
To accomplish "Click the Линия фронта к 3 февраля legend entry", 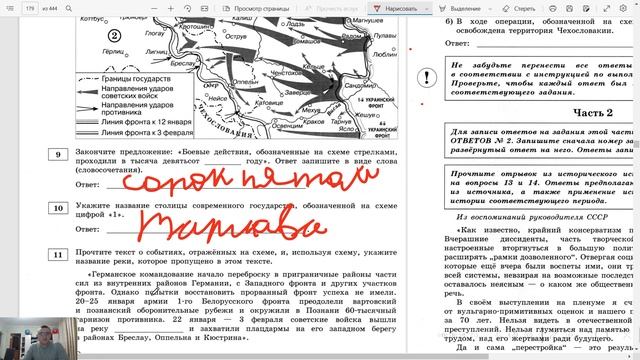I will (x=135, y=133).
